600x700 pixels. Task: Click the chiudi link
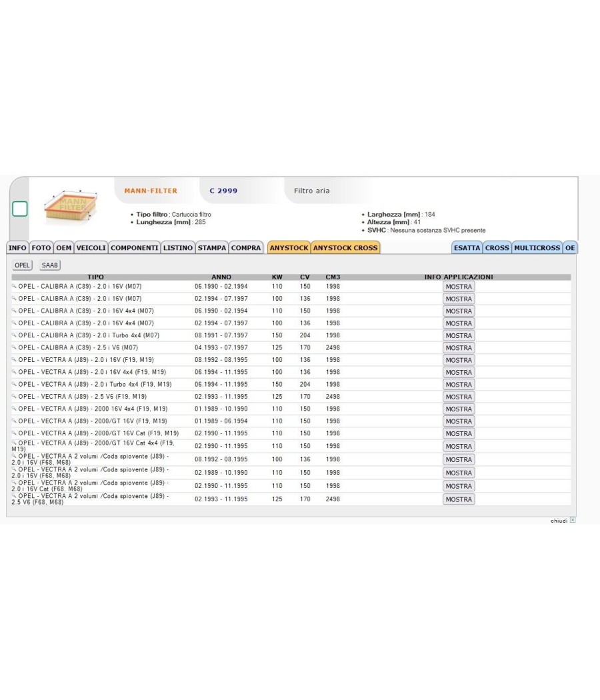tap(559, 521)
